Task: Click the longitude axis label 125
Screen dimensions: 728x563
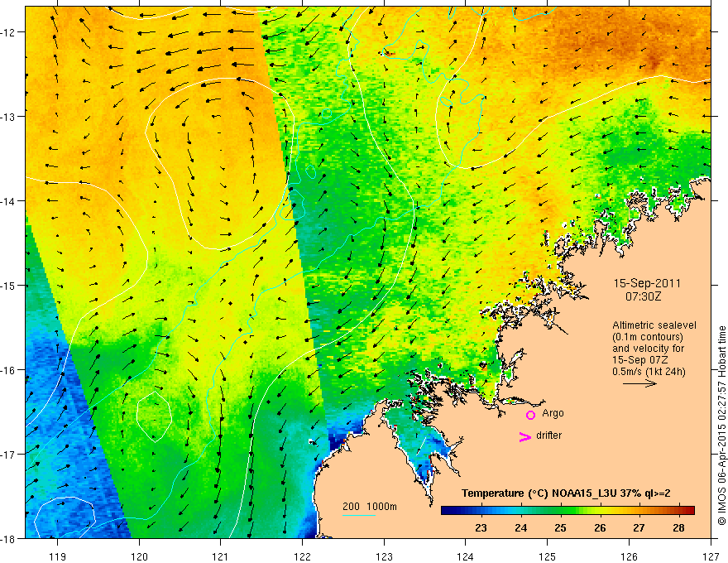Action: click(x=548, y=556)
